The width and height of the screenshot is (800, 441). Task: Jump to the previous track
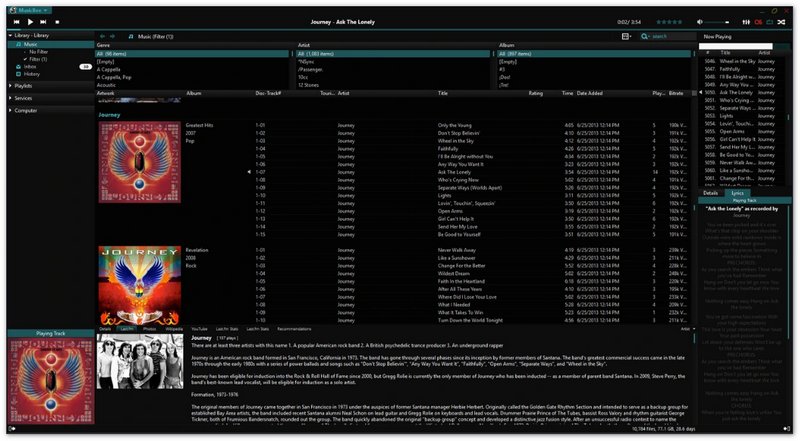pos(16,22)
